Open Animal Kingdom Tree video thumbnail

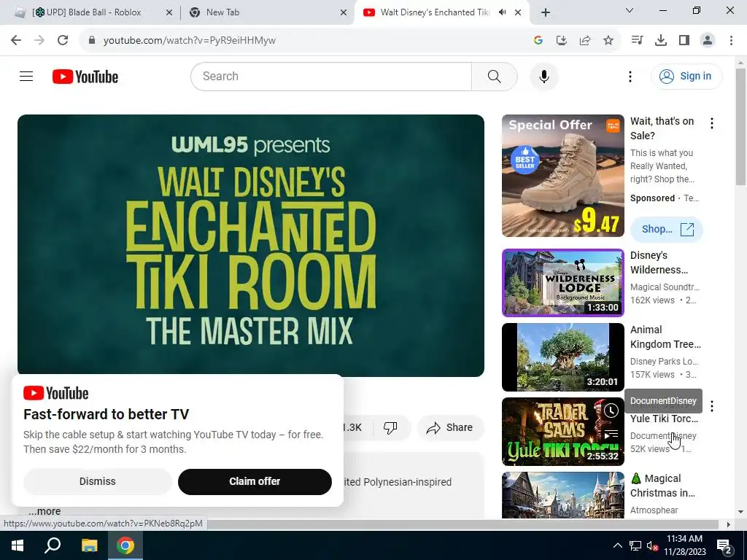point(562,357)
